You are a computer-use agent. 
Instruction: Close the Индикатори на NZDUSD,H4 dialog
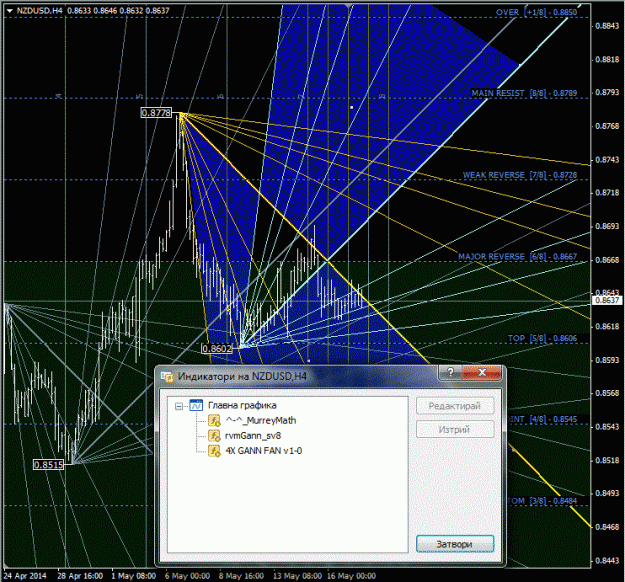point(482,372)
